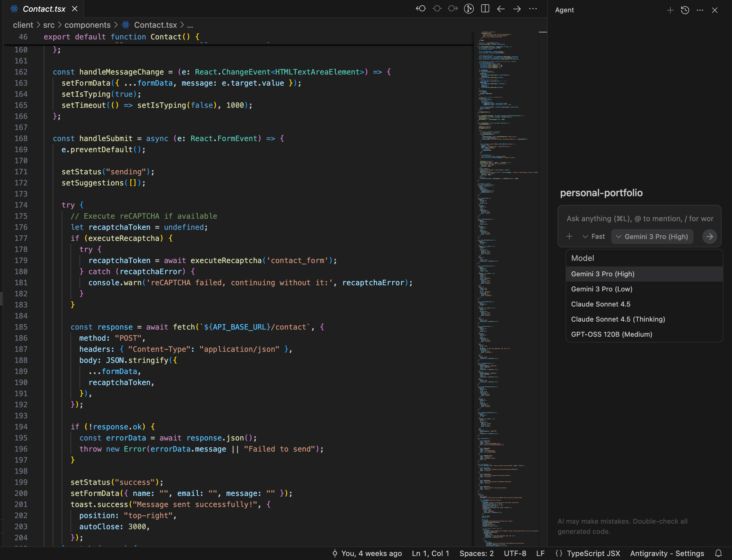Start a new chat with the plus icon
Screen dimensions: 732x560
671,10
